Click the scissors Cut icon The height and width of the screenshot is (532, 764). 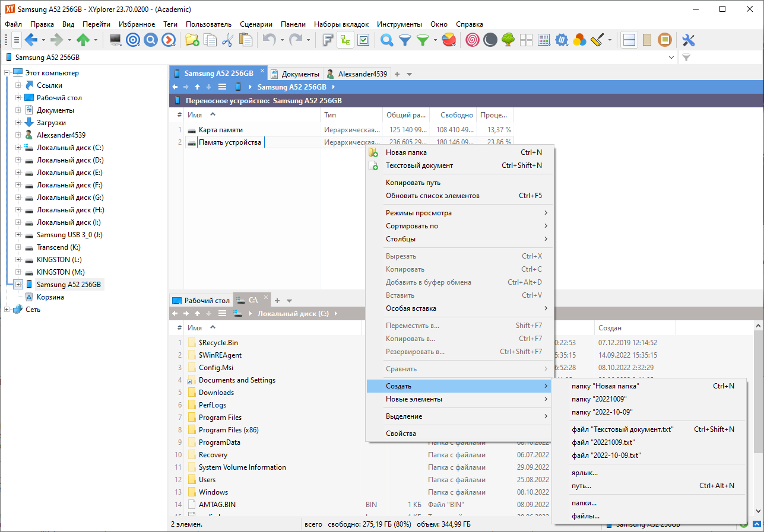(x=227, y=40)
